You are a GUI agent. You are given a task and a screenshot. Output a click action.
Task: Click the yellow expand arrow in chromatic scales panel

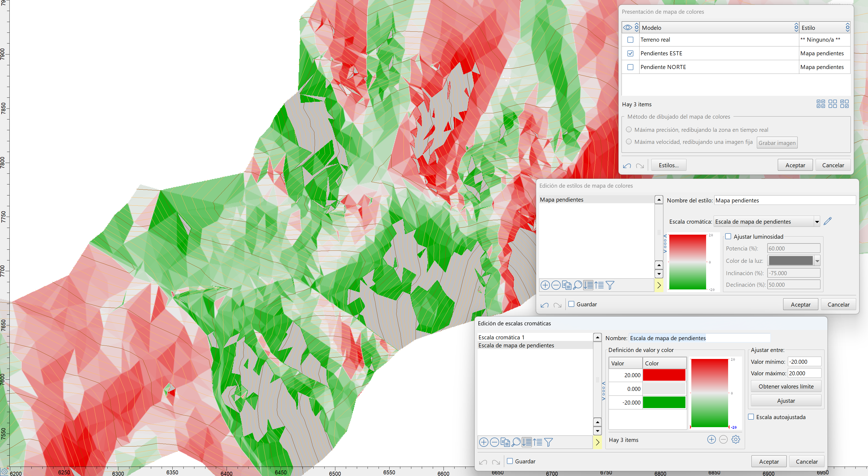tap(597, 442)
